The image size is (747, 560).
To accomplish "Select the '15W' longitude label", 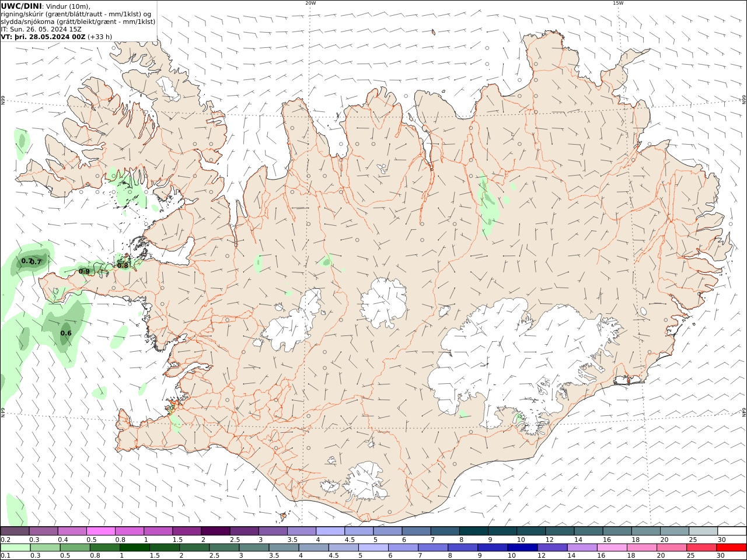I will click(x=618, y=3).
